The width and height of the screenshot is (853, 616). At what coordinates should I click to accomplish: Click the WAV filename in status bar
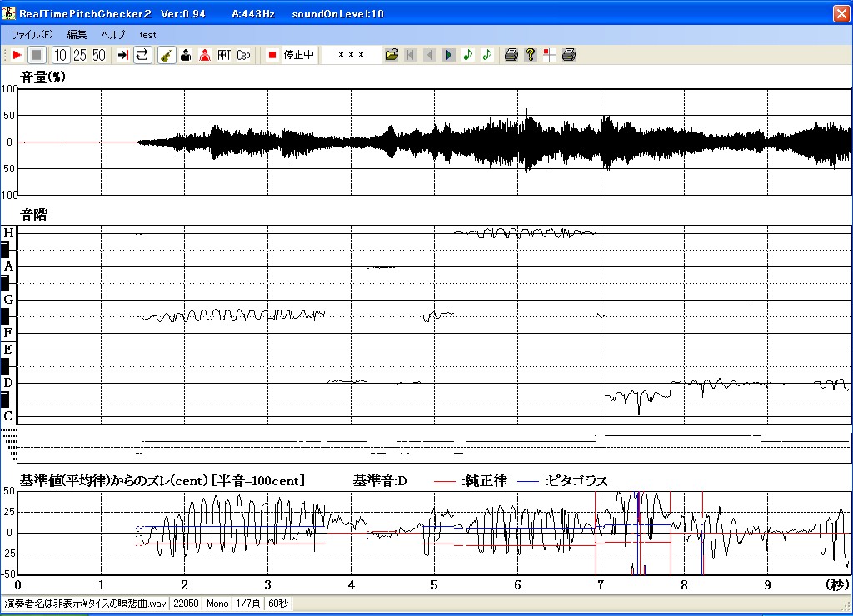tap(86, 604)
